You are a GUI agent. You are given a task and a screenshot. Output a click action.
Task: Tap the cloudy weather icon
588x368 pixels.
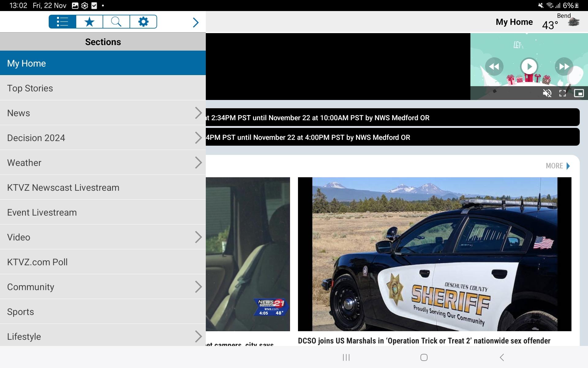(574, 22)
